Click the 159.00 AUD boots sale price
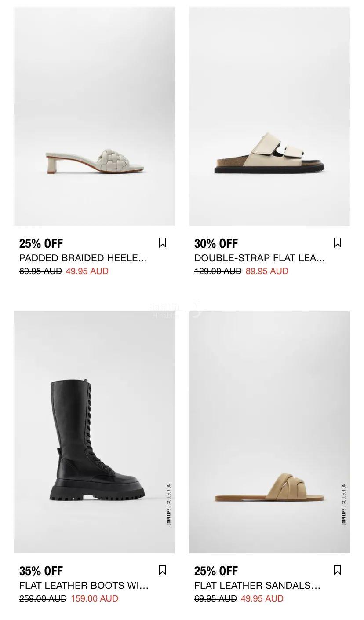 [x=95, y=598]
